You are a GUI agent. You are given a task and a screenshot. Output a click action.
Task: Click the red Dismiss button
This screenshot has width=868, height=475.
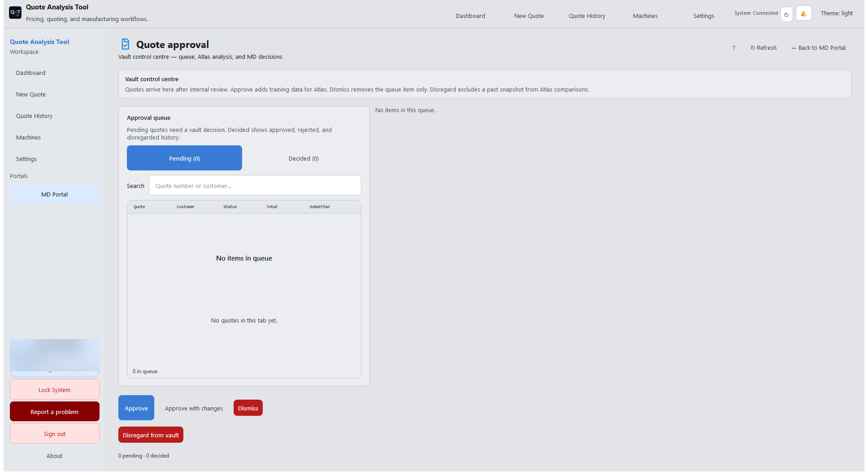(x=248, y=408)
